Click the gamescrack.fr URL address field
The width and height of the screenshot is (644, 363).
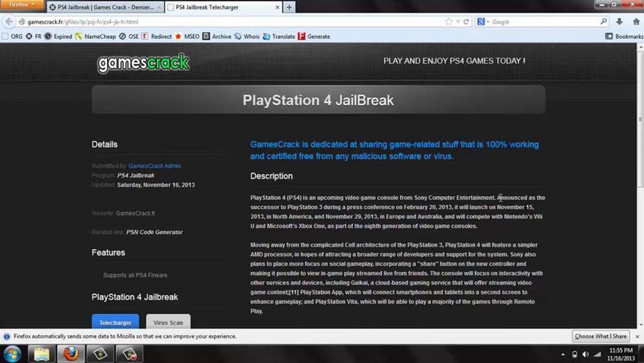(x=232, y=22)
